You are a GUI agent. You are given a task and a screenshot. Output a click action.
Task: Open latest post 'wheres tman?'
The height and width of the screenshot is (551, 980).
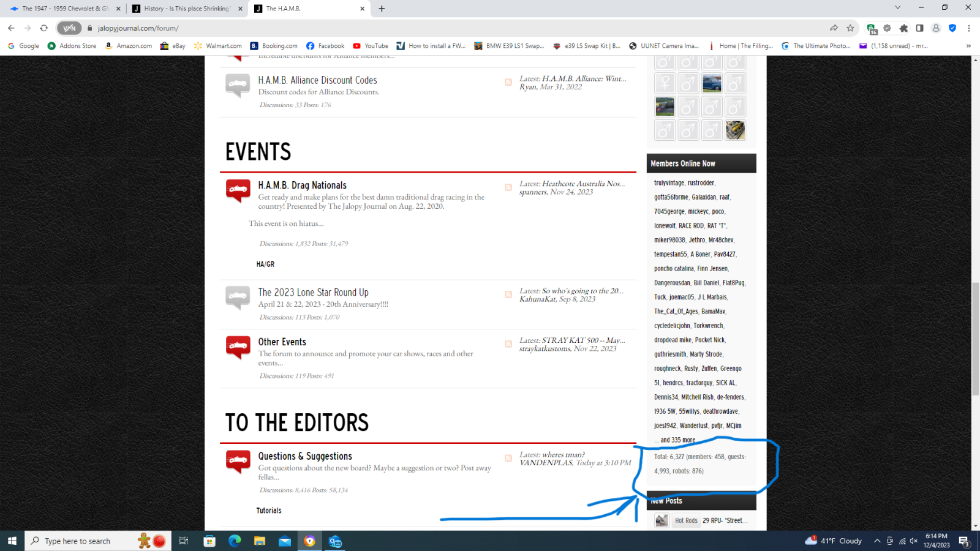(x=563, y=454)
